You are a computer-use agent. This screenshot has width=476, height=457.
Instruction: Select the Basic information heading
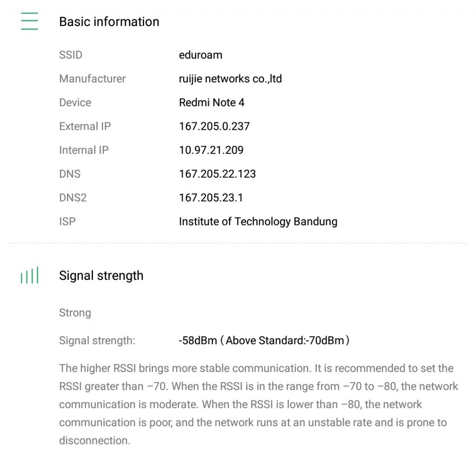point(109,22)
